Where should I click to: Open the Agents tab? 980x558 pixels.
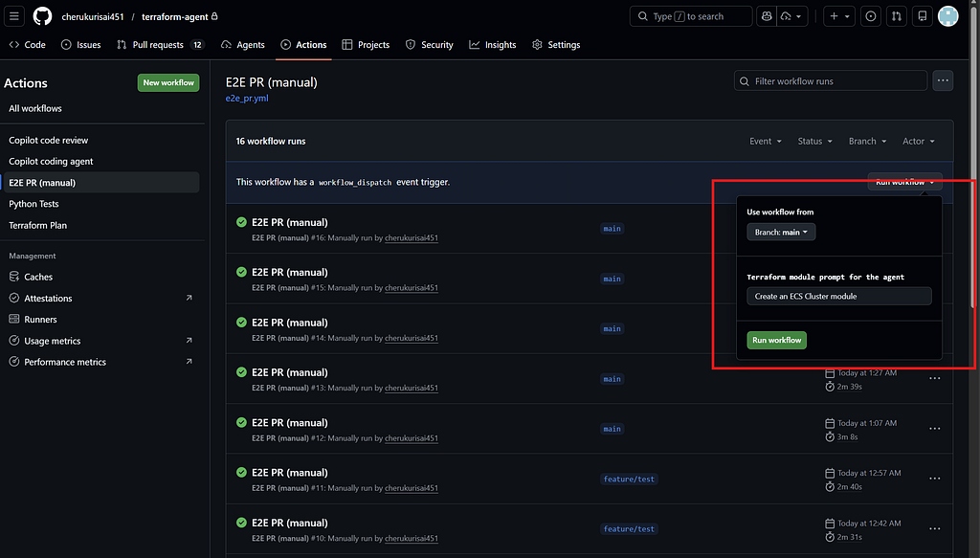(243, 45)
